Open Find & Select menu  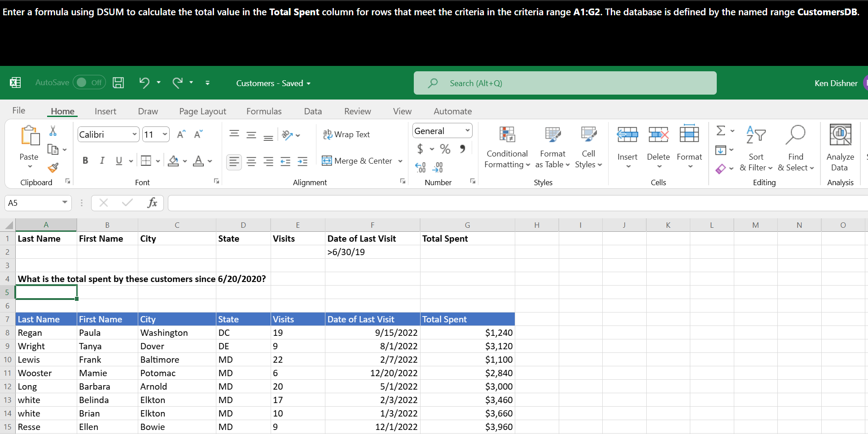pos(796,148)
